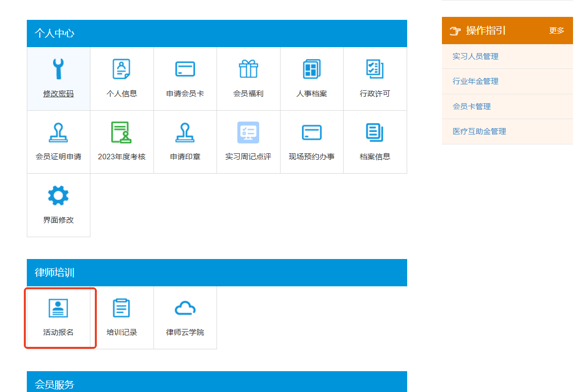Click the 现场预约办事 icon
576x392 pixels.
pyautogui.click(x=312, y=132)
